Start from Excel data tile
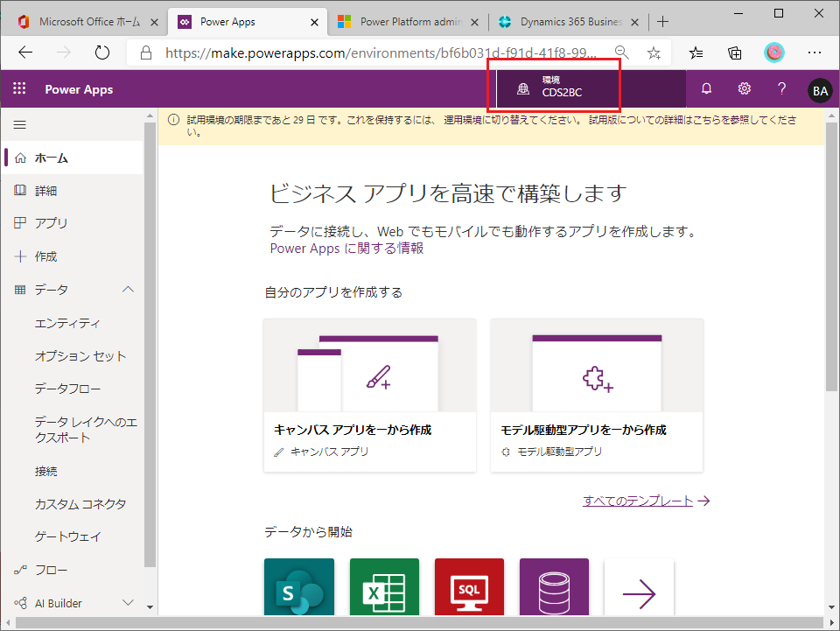Screen dimensions: 840x631 tap(384, 587)
